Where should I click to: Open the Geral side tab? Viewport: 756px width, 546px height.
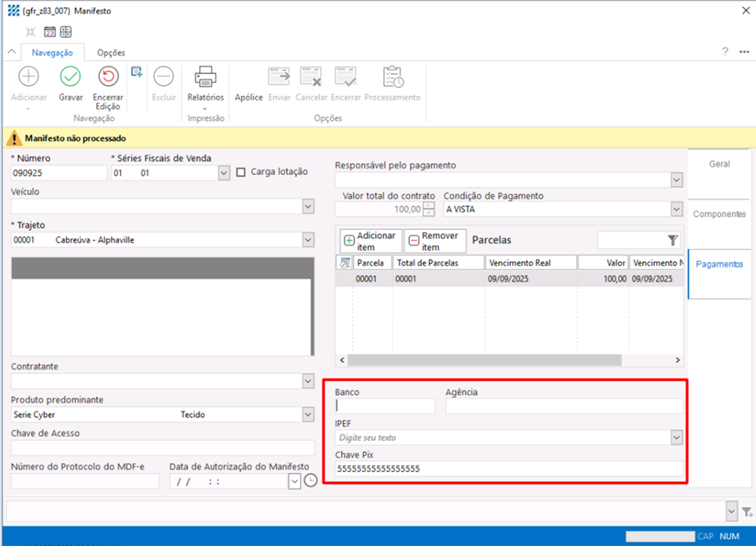719,164
